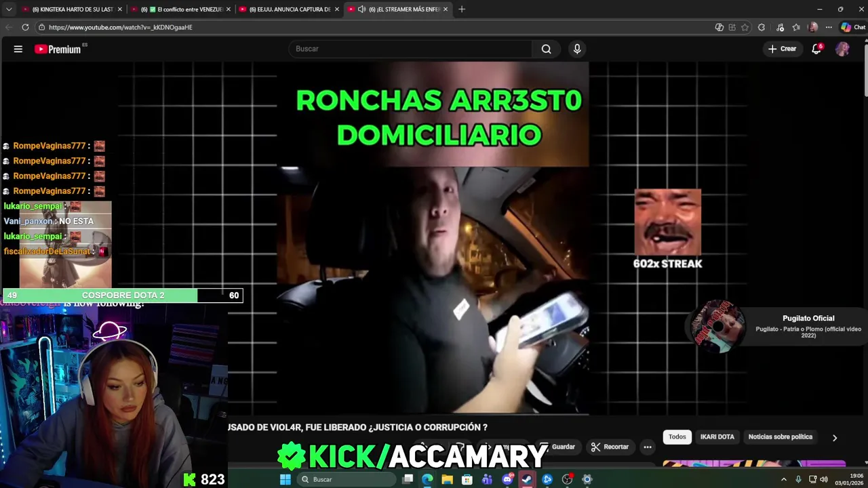The width and height of the screenshot is (868, 488).
Task: Switch to the EE.UU. ANUNCIA CAPTURA tab
Action: pyautogui.click(x=290, y=9)
